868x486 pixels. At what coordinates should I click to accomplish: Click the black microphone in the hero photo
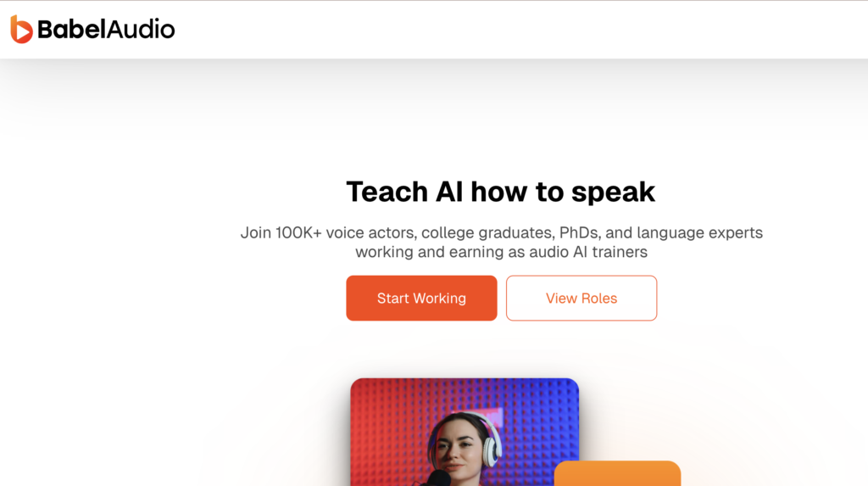438,478
